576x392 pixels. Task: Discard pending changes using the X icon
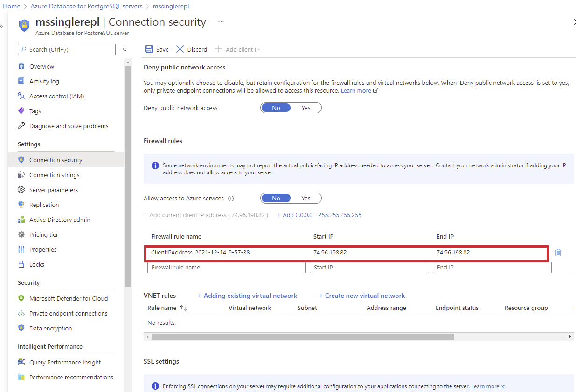[191, 49]
